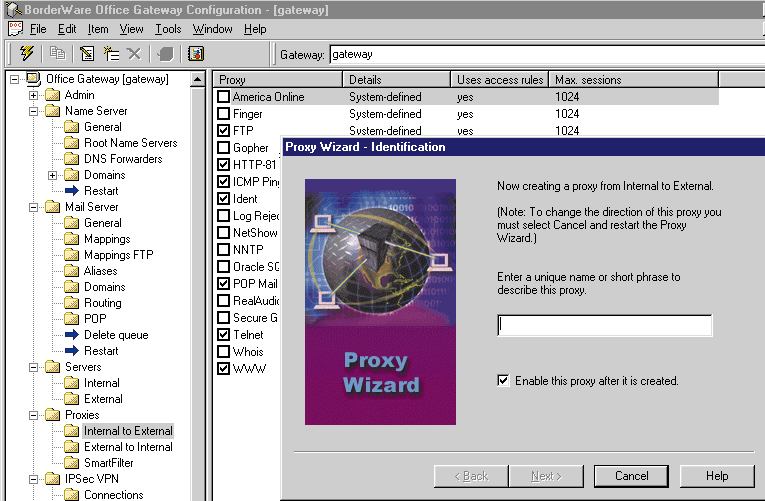This screenshot has height=501, width=765.
Task: Select Internal to External tree item
Action: click(x=128, y=431)
